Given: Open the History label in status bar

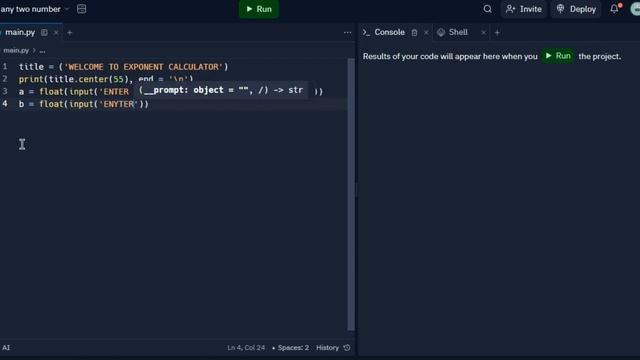Looking at the screenshot, I should pos(327,348).
